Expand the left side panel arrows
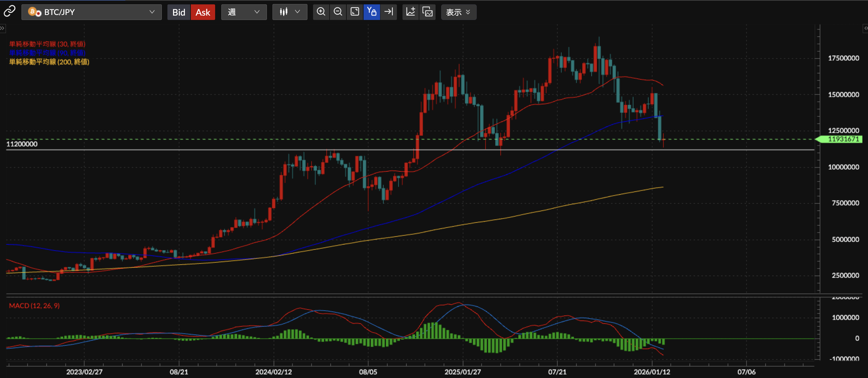The image size is (868, 378). coord(2,28)
